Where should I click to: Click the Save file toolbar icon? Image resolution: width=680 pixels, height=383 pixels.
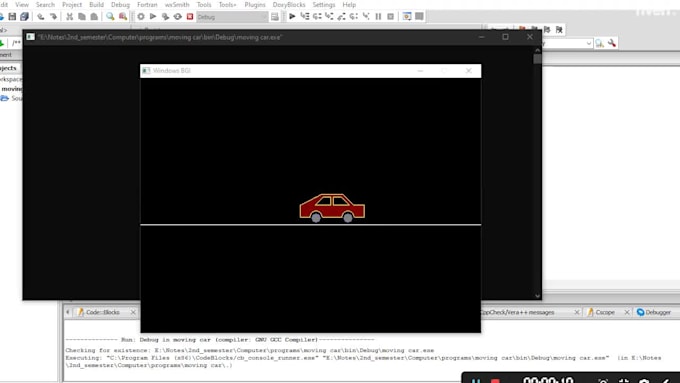pos(12,16)
